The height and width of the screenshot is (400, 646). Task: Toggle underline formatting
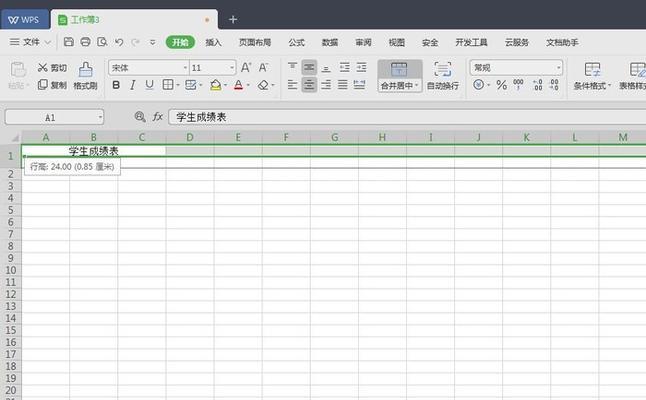pyautogui.click(x=149, y=85)
